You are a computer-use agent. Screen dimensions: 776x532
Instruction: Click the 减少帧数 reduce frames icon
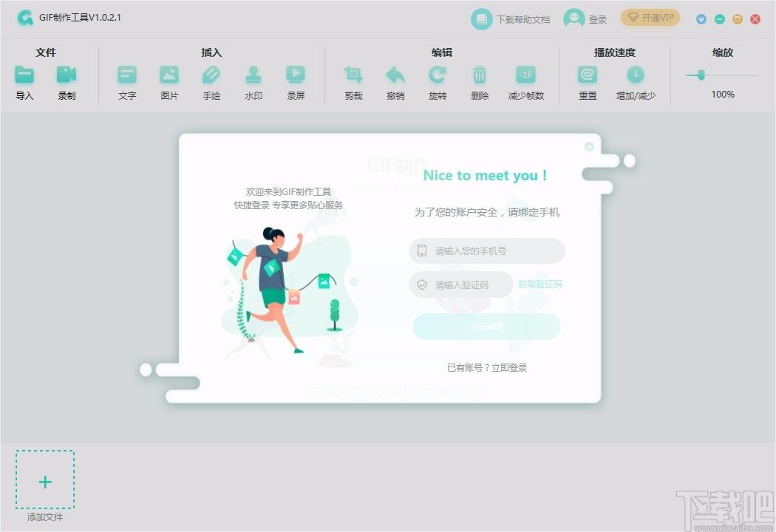(525, 75)
